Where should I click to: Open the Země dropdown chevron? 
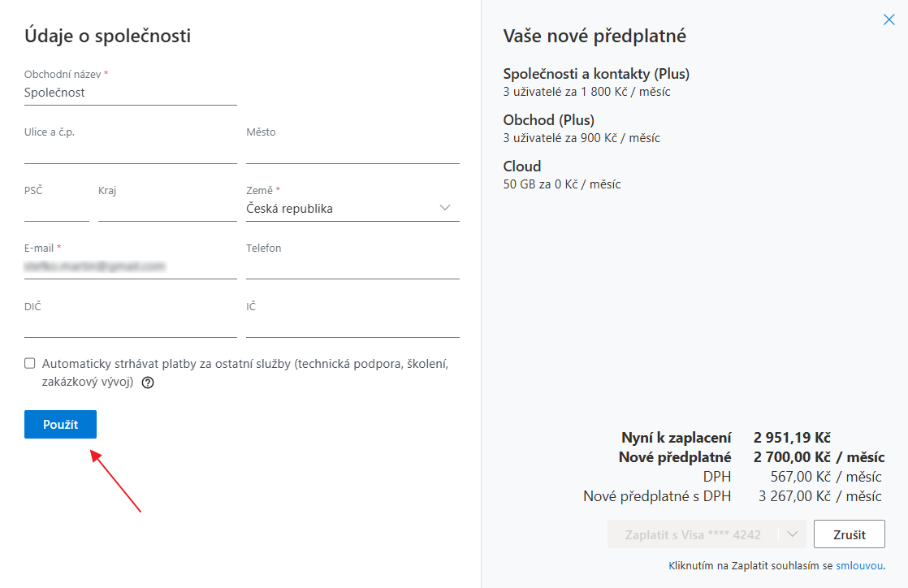pos(445,208)
